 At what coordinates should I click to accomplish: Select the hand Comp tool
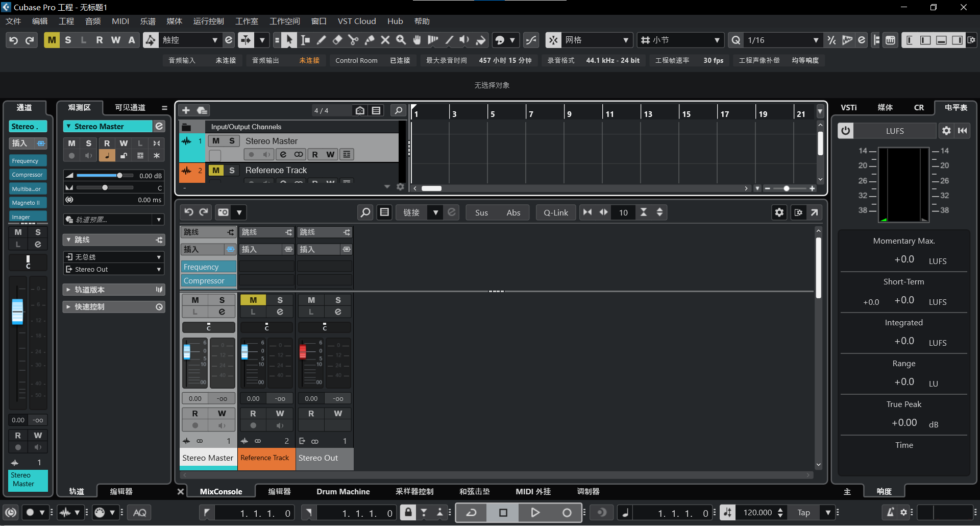[x=417, y=40]
